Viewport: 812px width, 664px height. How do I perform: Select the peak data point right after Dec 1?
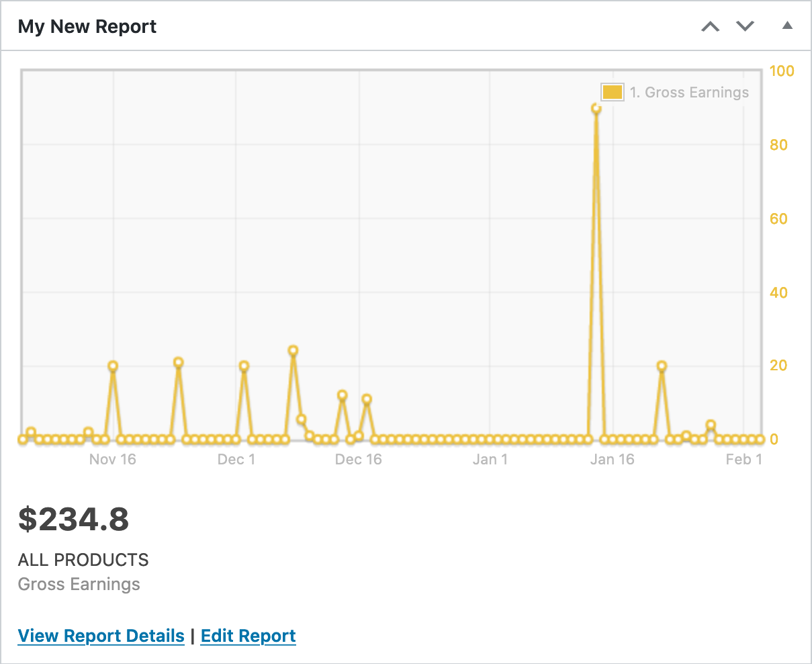(244, 366)
